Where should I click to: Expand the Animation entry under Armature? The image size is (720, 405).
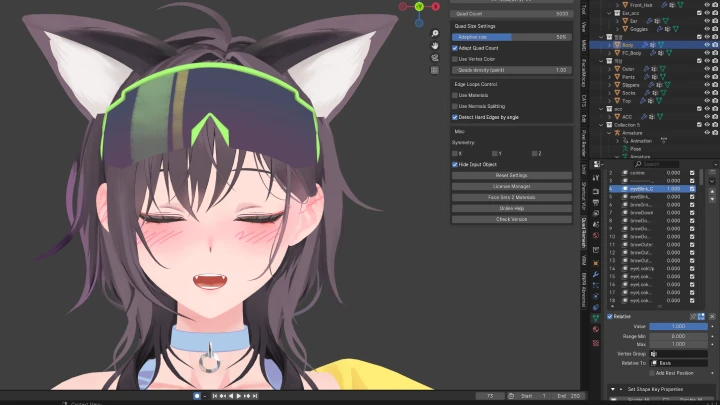(618, 141)
